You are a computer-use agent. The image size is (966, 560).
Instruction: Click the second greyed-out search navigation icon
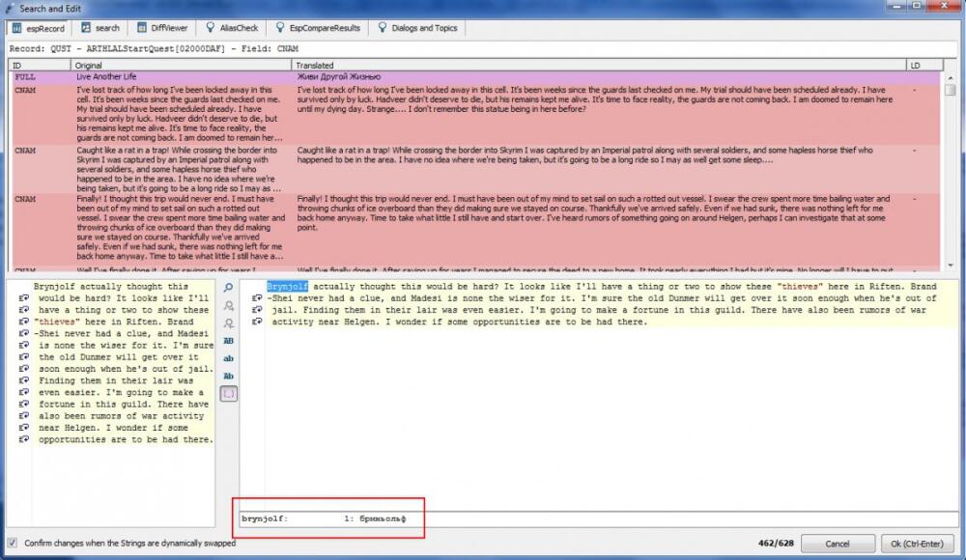(x=229, y=323)
